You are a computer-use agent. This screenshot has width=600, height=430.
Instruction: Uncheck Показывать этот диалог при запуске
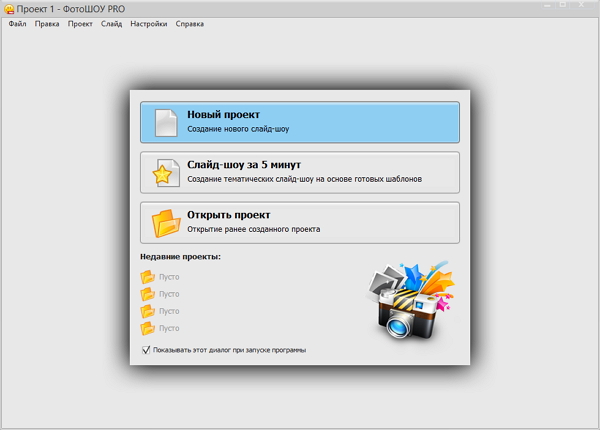[146, 350]
